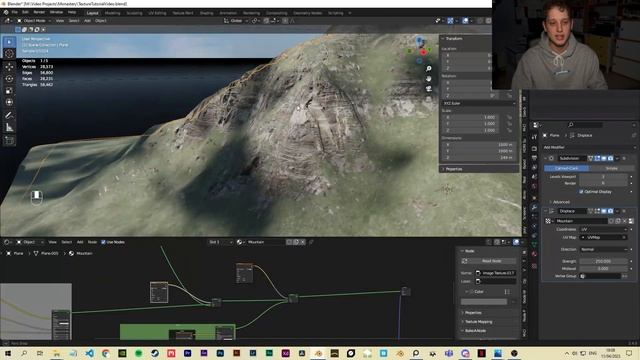Adjust the Displace Strength slider

click(603, 261)
